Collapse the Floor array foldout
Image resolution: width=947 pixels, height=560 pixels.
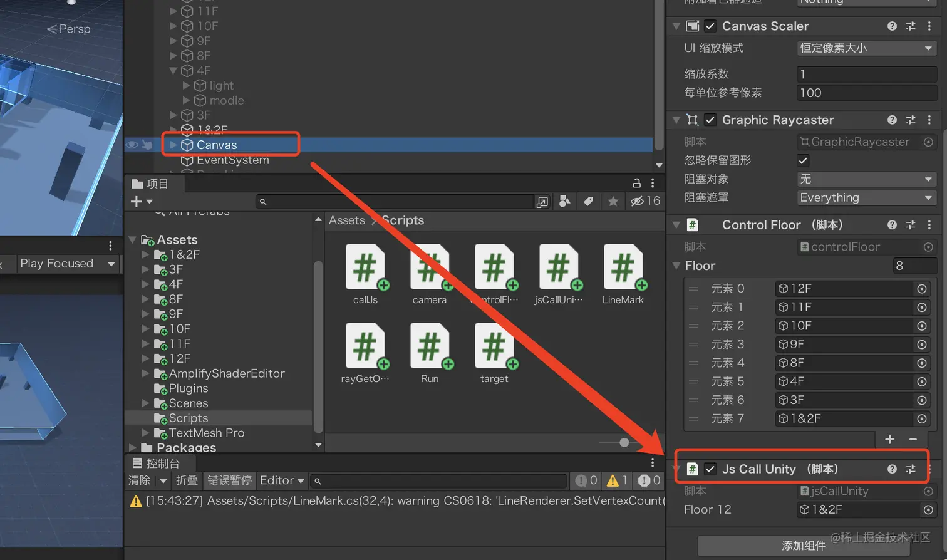[676, 266]
